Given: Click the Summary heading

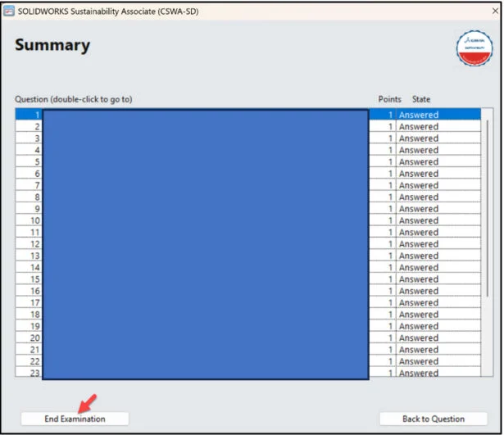Looking at the screenshot, I should click(x=52, y=45).
